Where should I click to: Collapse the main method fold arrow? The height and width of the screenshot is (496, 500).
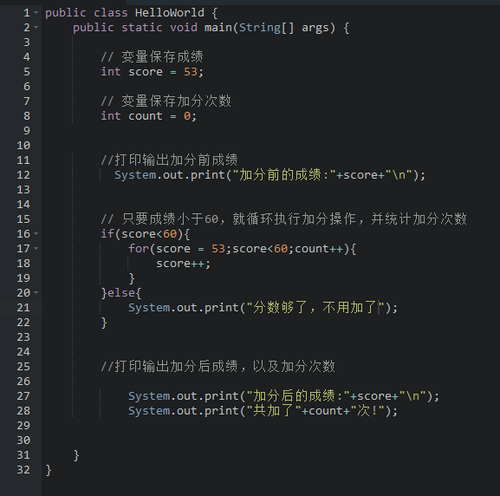point(36,27)
